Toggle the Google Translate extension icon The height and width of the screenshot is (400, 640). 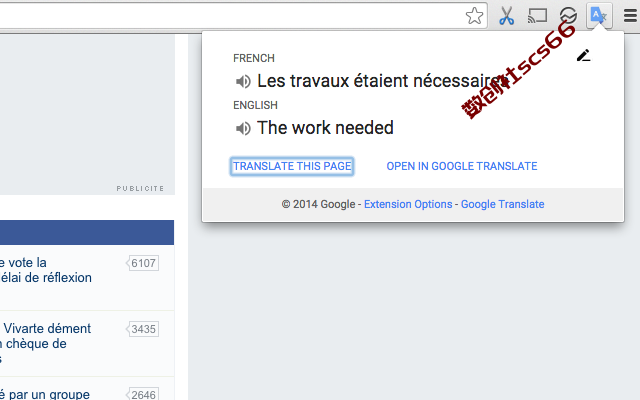click(x=599, y=16)
